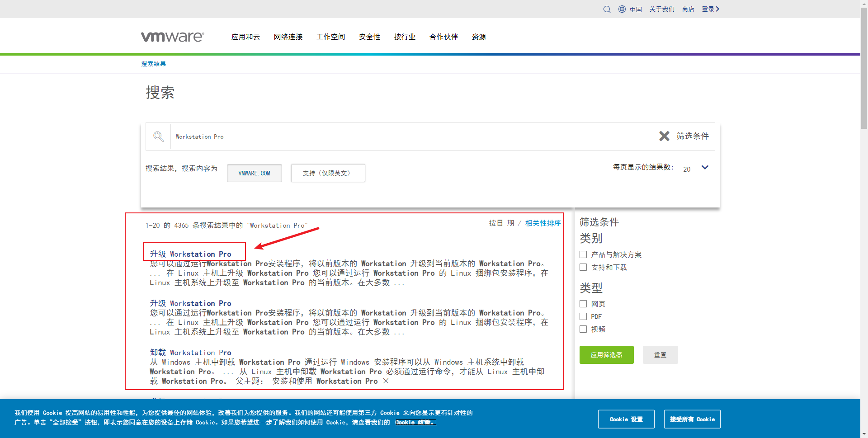Open Cookie 政策 link in banner

point(415,422)
